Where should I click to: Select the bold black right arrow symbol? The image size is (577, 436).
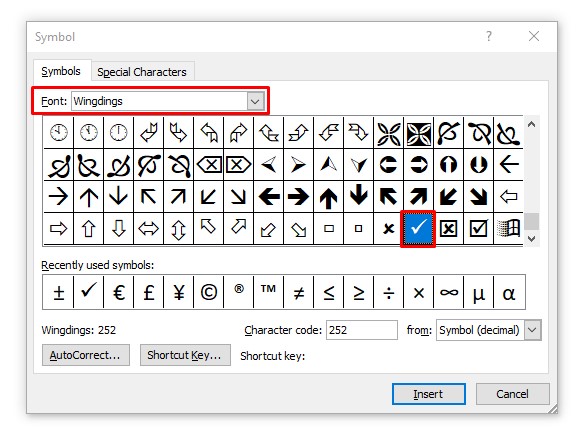click(298, 196)
